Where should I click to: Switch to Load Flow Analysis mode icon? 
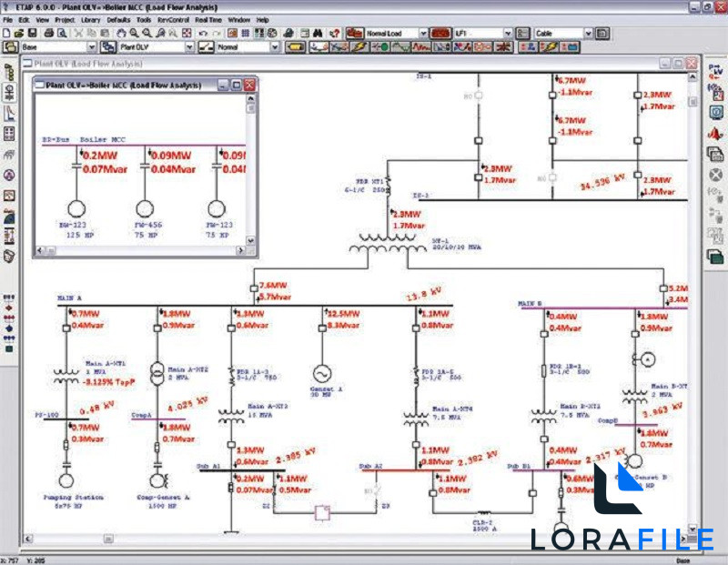click(318, 47)
